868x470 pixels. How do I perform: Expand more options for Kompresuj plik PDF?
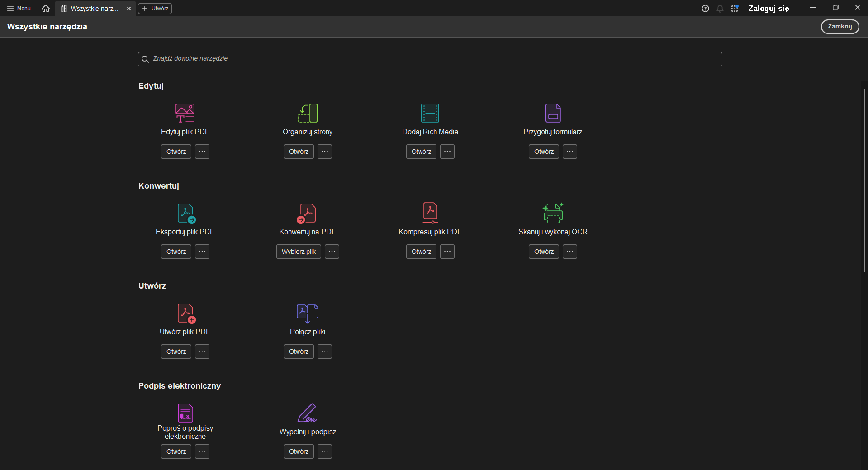[447, 252]
